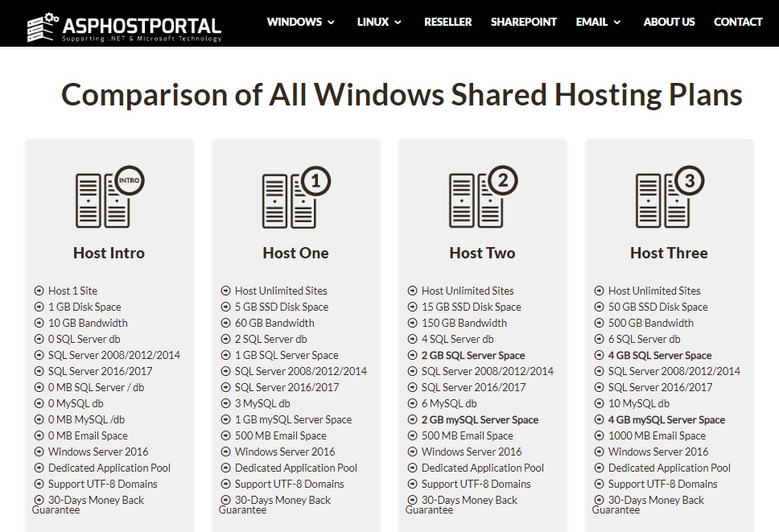Click the bullet icon beside 3 MySQL db
Image resolution: width=779 pixels, height=532 pixels.
(x=225, y=403)
